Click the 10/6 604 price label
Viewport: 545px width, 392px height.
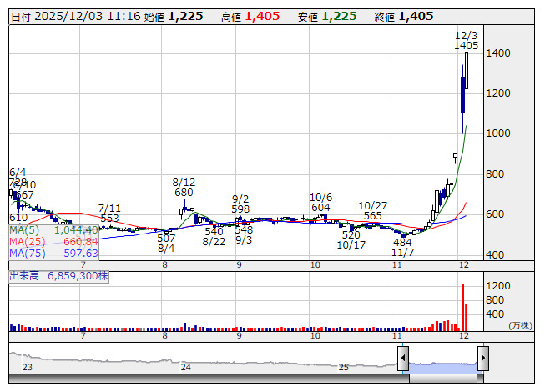[320, 202]
